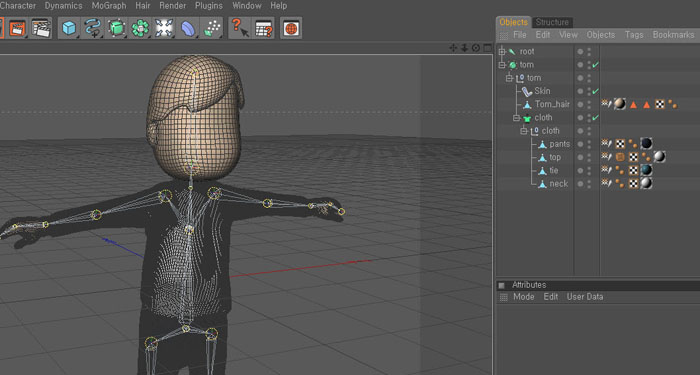This screenshot has width=700, height=375.
Task: Click the Skin deformer object icon
Action: coord(527,91)
